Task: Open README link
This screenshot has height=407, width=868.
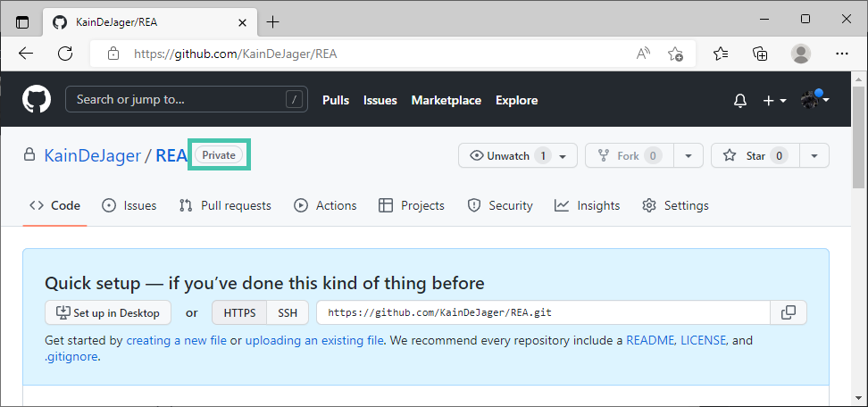Action: [x=650, y=340]
